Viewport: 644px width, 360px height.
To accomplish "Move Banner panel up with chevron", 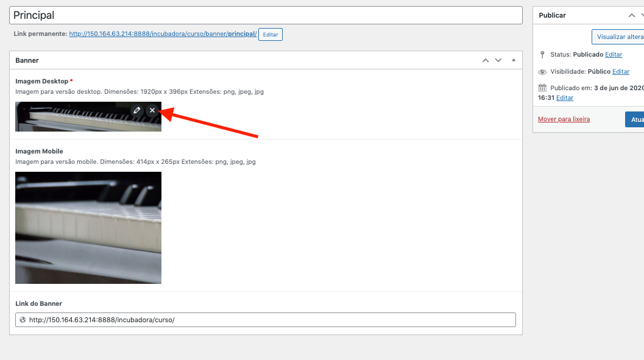I will point(486,60).
